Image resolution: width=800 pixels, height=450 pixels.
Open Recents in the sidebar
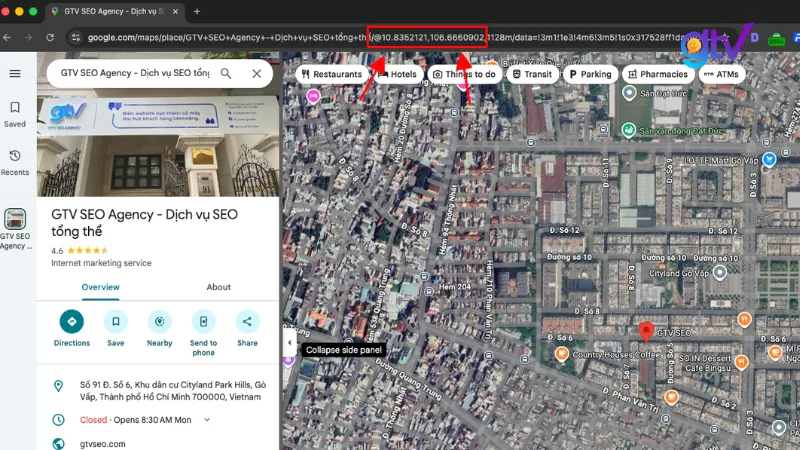tap(15, 163)
